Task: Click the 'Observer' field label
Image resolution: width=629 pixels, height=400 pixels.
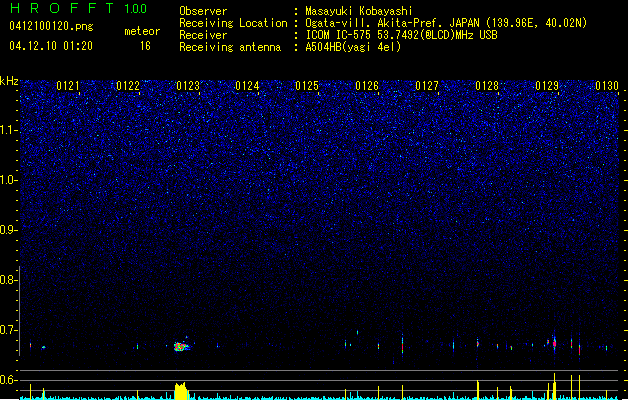Action: (203, 11)
